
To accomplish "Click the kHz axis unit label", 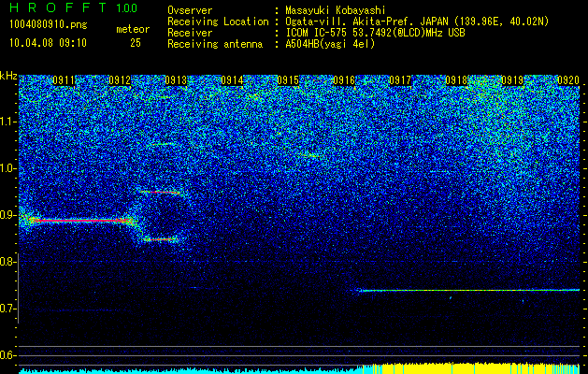I will coord(8,76).
